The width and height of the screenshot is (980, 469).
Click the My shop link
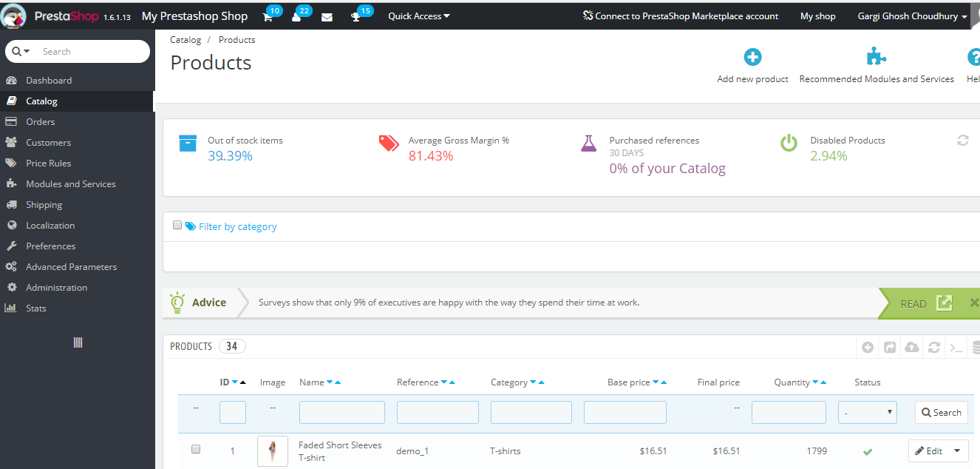pyautogui.click(x=818, y=16)
